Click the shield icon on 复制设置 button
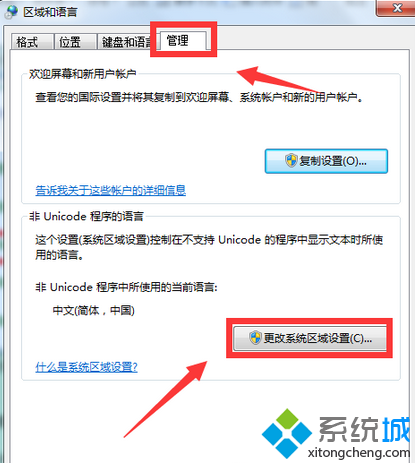The height and width of the screenshot is (463, 415). [291, 161]
